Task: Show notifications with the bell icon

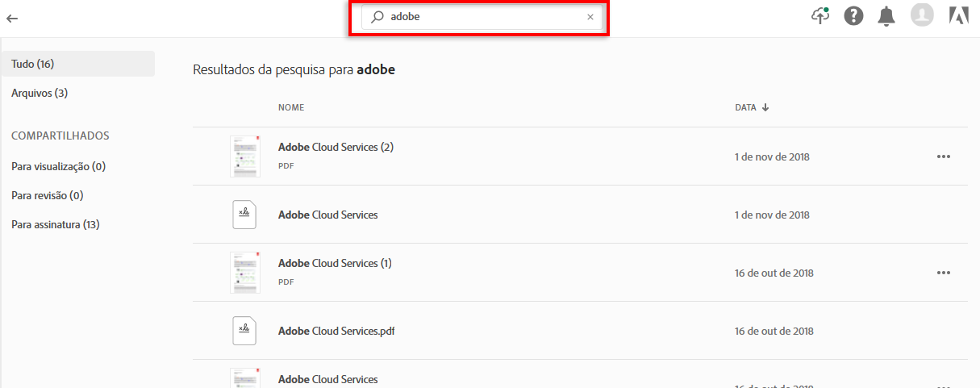Action: [887, 16]
